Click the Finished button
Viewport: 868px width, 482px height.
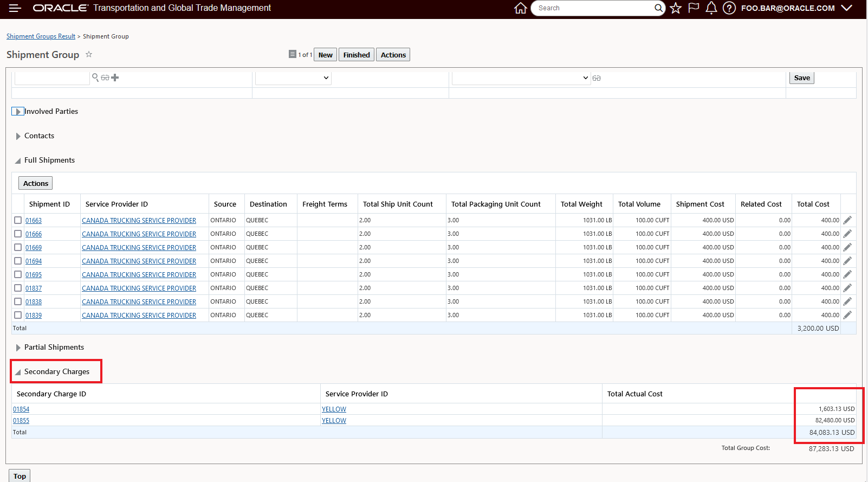click(356, 55)
